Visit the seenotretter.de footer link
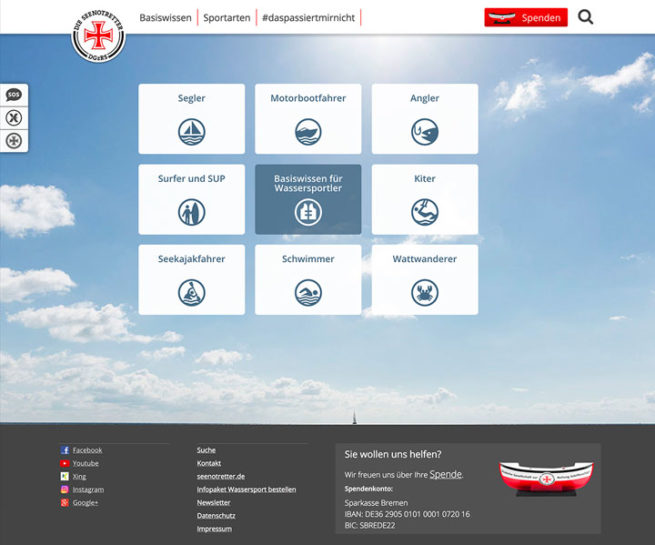655x545 pixels. 221,476
